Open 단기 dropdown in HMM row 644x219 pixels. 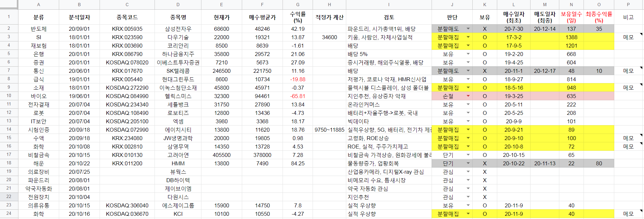tap(468, 163)
